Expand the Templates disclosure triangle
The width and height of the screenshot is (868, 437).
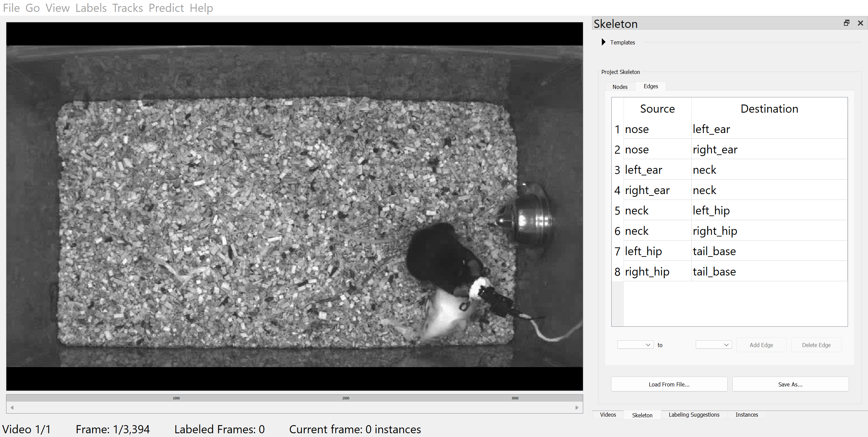pyautogui.click(x=604, y=42)
